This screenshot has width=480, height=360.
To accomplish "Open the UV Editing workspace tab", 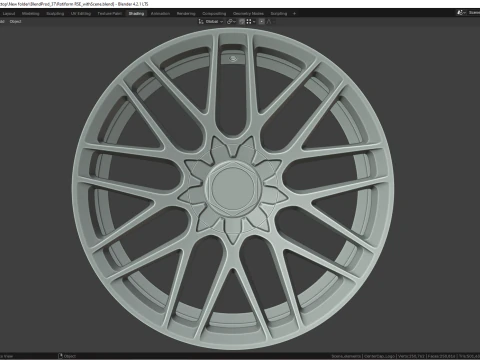I will (81, 14).
